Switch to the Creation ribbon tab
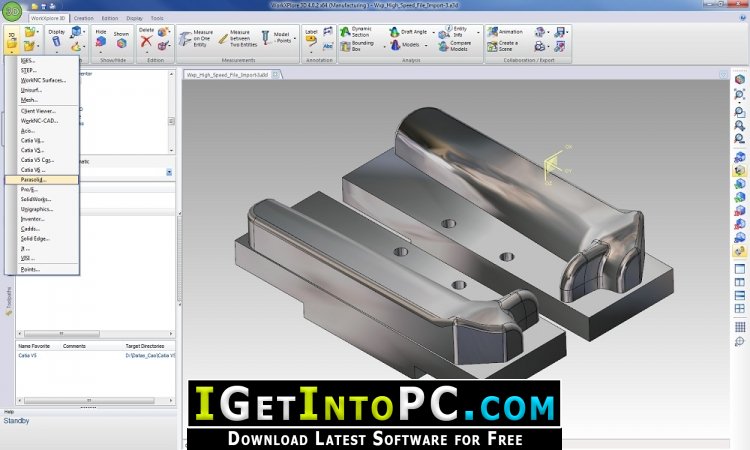The image size is (750, 450). pos(84,18)
